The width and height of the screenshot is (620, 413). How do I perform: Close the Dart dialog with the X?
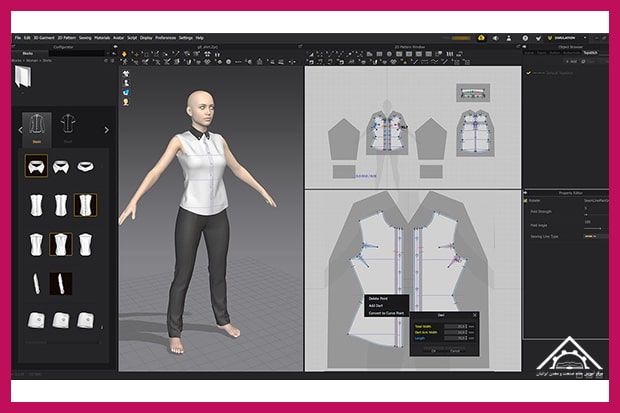click(x=475, y=315)
